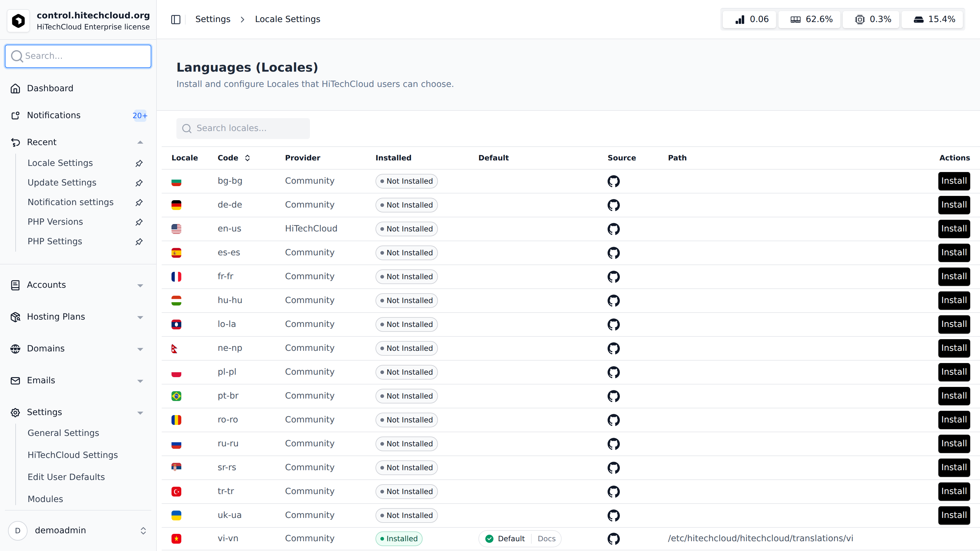This screenshot has width=980, height=551.
Task: Collapse the Settings menu
Action: pos(140,413)
